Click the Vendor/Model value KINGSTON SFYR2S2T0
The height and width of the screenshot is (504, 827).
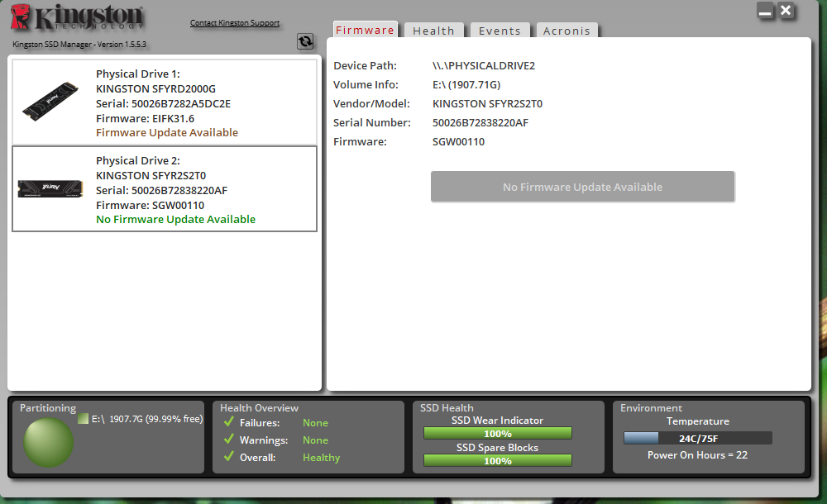487,104
